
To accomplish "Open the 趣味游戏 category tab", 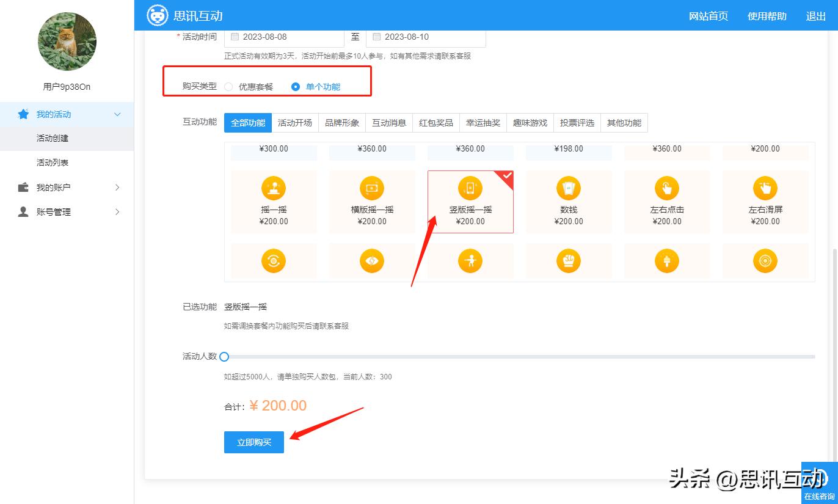I will tap(530, 123).
